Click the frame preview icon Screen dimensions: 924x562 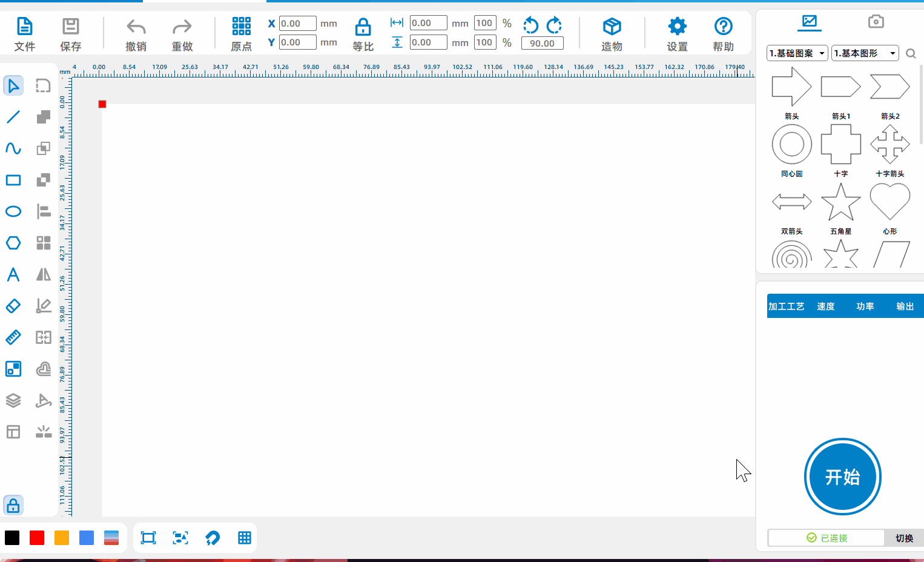point(148,538)
